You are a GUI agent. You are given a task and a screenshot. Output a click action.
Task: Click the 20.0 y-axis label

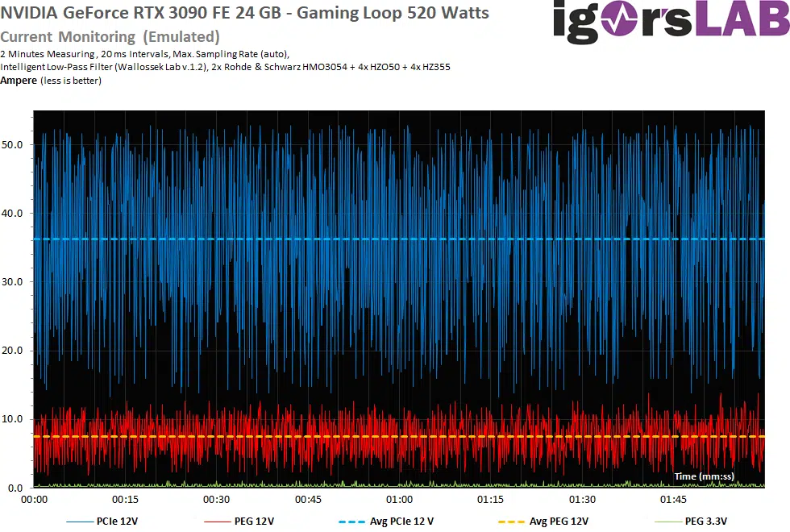pos(12,351)
